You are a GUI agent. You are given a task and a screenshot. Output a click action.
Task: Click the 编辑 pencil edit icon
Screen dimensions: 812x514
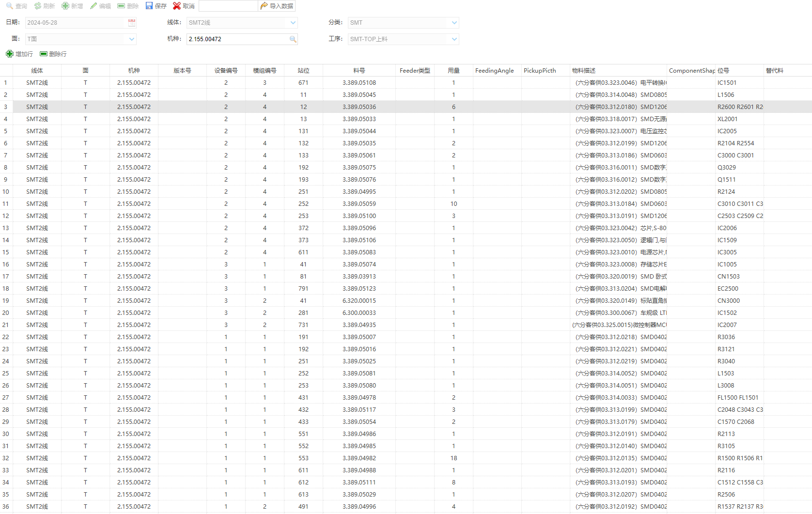[x=94, y=6]
